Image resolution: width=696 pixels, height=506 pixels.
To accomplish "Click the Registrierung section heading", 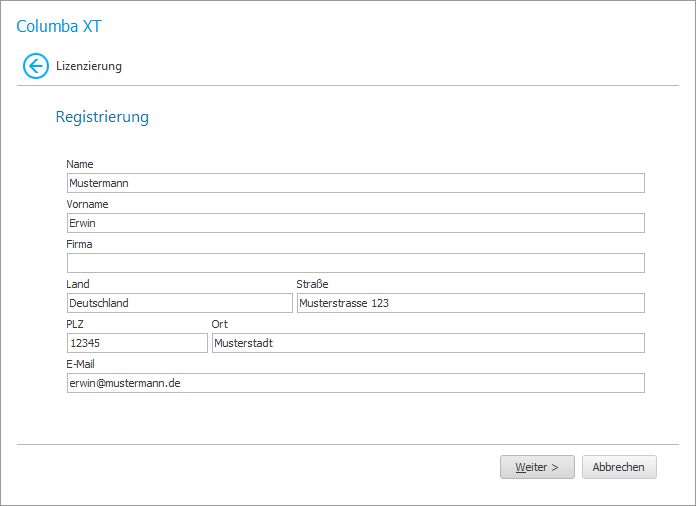I will tap(102, 117).
